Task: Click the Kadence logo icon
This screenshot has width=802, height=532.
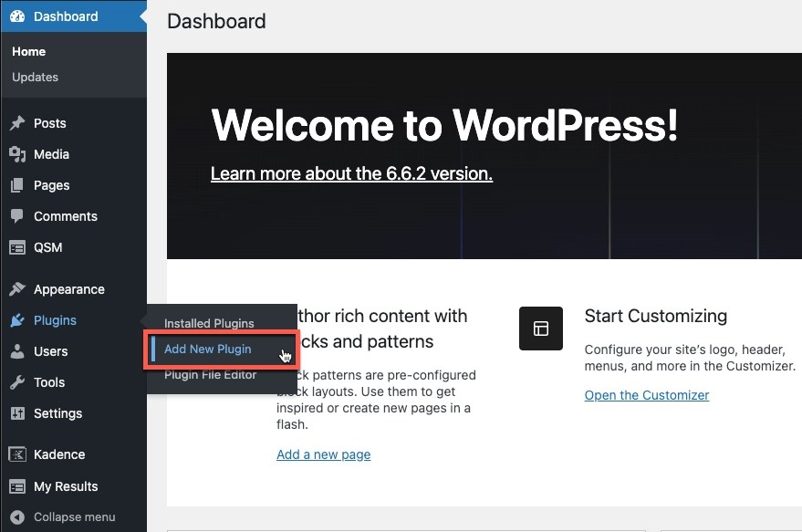Action: (x=17, y=454)
